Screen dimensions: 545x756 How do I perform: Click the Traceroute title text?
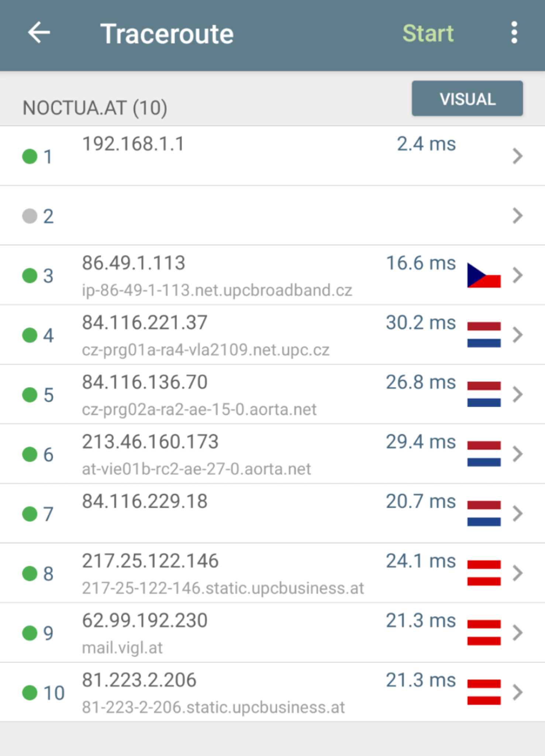click(167, 34)
